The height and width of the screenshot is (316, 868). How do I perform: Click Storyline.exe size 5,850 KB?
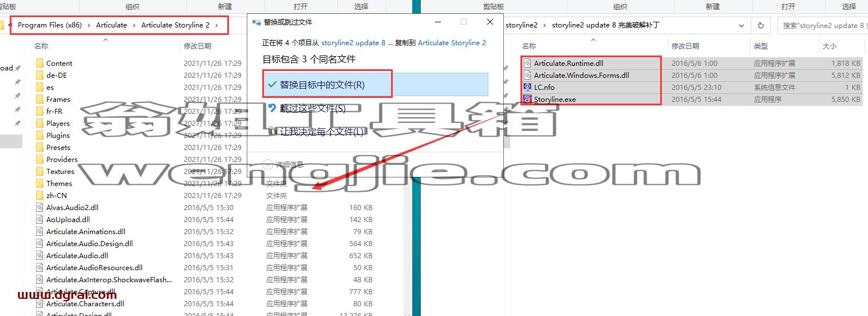845,99
